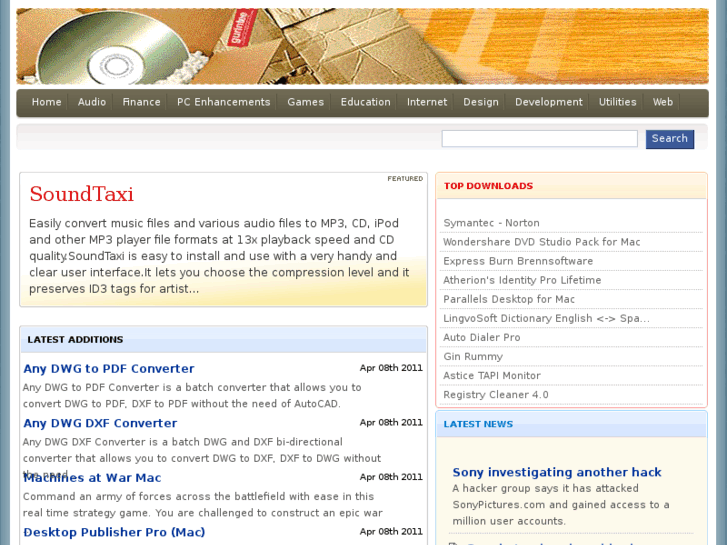Screen dimensions: 727x545
Task: Select Symantec - Norton in top downloads
Action: point(491,223)
